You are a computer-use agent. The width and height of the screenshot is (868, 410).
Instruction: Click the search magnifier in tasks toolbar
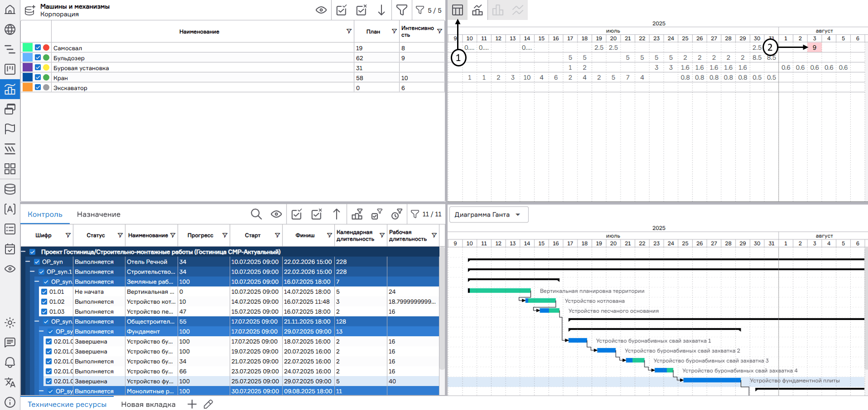tap(256, 214)
